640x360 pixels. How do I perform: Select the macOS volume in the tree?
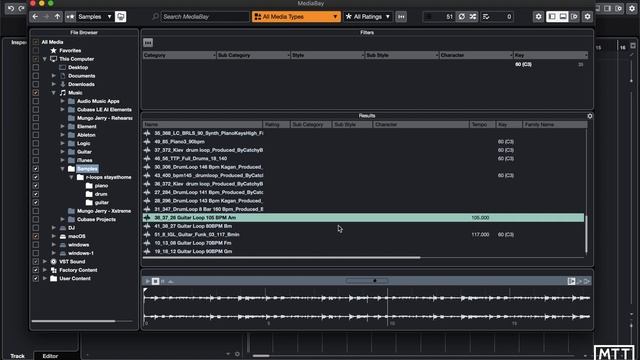77,236
